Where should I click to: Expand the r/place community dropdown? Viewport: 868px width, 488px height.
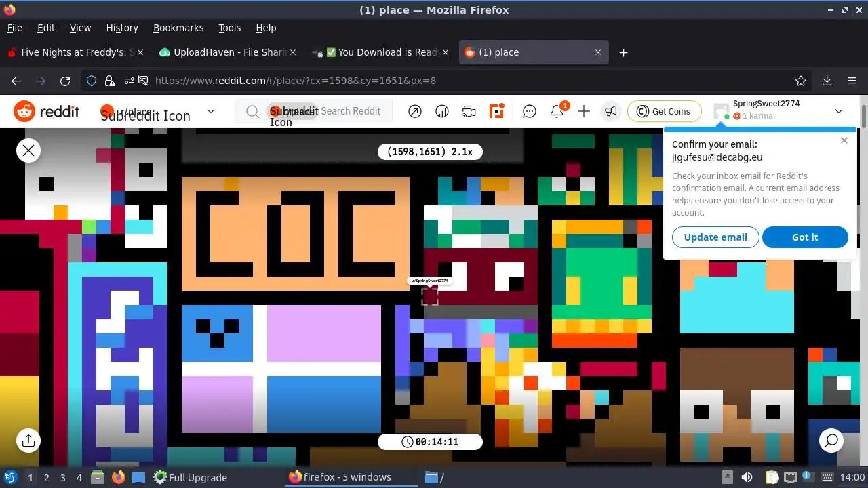(210, 111)
